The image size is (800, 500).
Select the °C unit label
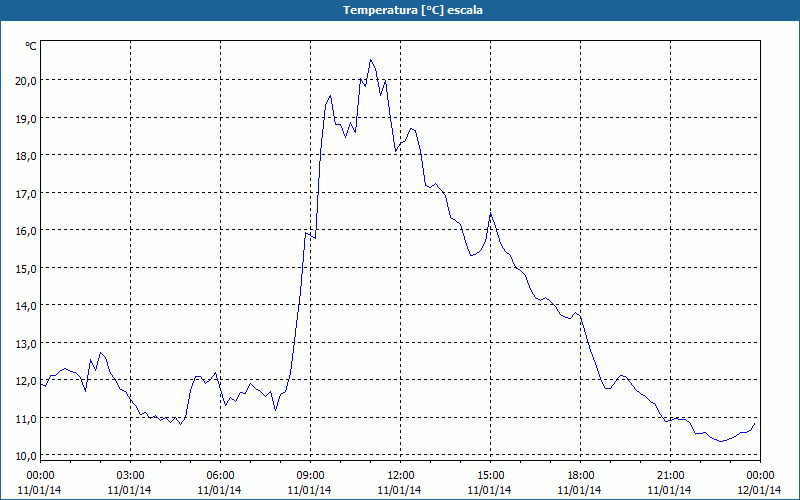pos(31,46)
